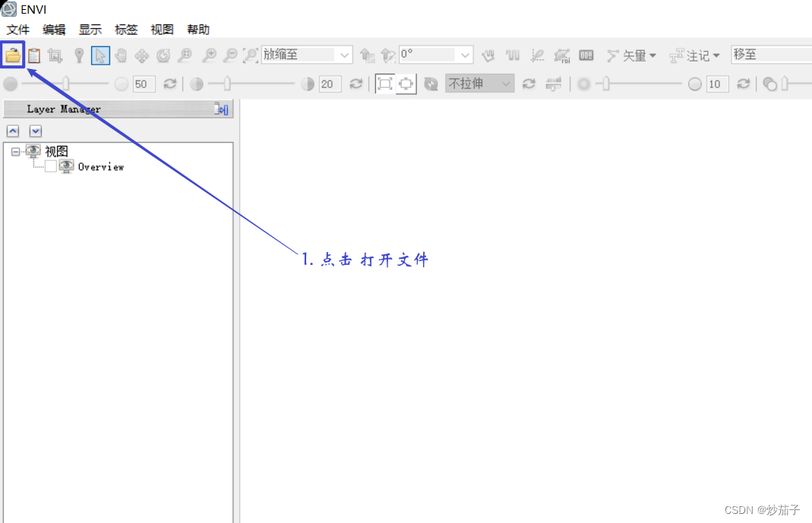
Task: Click the second rotate-reset arrow icon
Action: point(388,55)
